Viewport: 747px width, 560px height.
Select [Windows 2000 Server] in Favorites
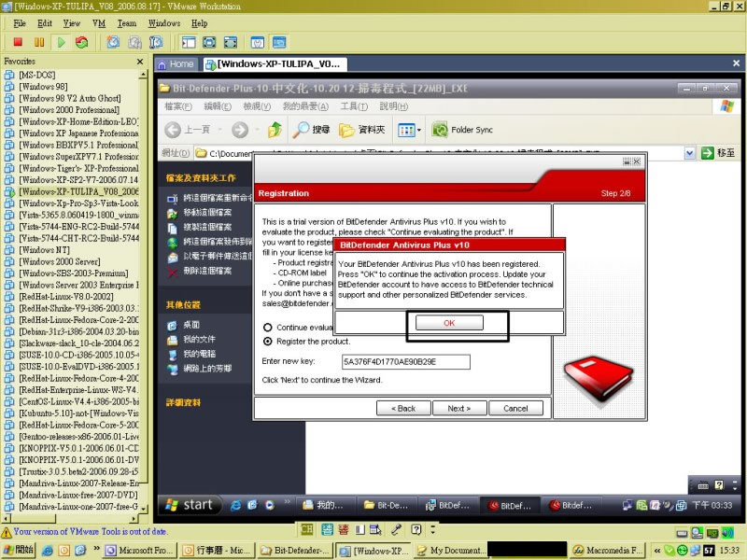(x=60, y=262)
